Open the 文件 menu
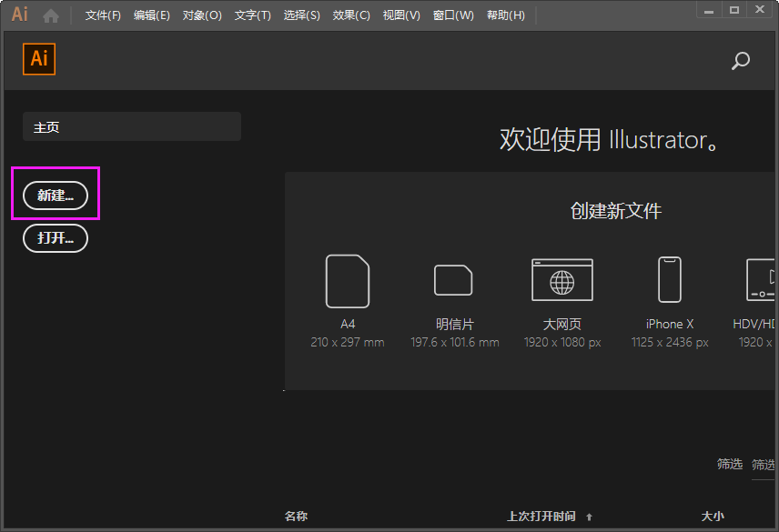The width and height of the screenshot is (779, 532). point(102,15)
